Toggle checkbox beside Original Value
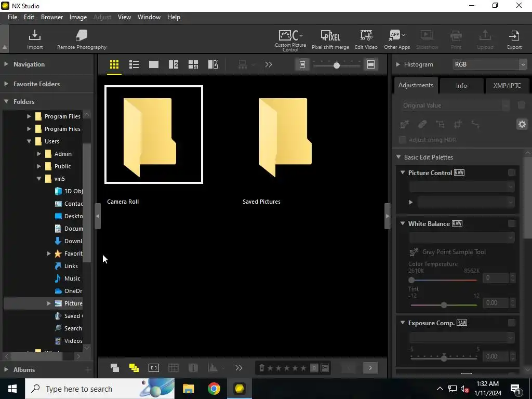Image resolution: width=532 pixels, height=399 pixels. pyautogui.click(x=522, y=105)
